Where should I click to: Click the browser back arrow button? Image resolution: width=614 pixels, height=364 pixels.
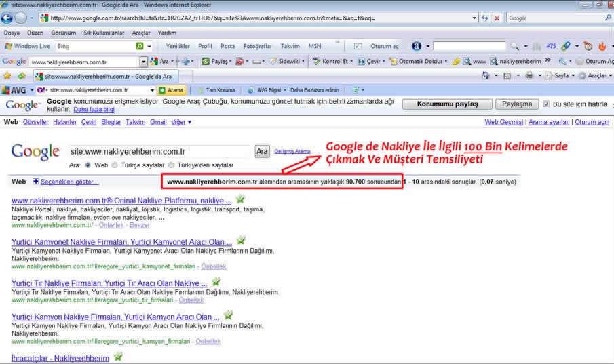(8, 18)
